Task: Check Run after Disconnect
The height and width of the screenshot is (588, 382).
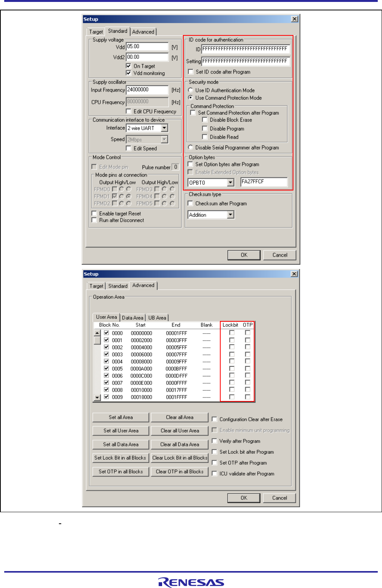Action: [94, 220]
